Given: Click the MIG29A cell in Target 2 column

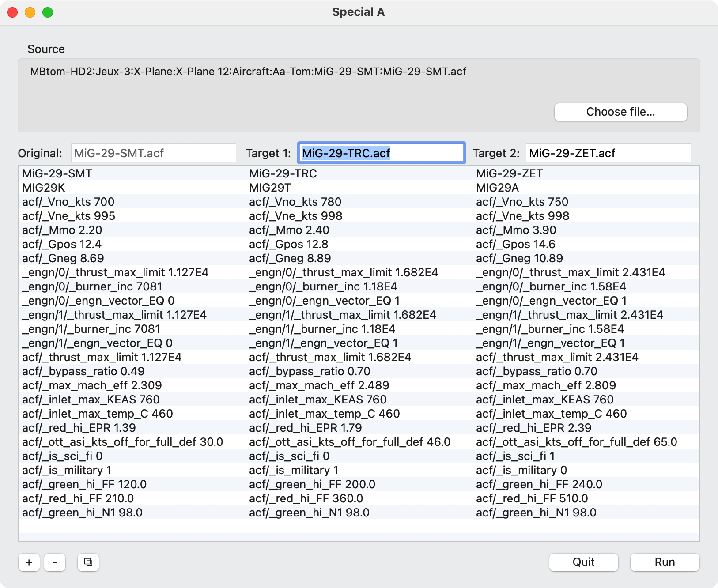Looking at the screenshot, I should (x=497, y=188).
